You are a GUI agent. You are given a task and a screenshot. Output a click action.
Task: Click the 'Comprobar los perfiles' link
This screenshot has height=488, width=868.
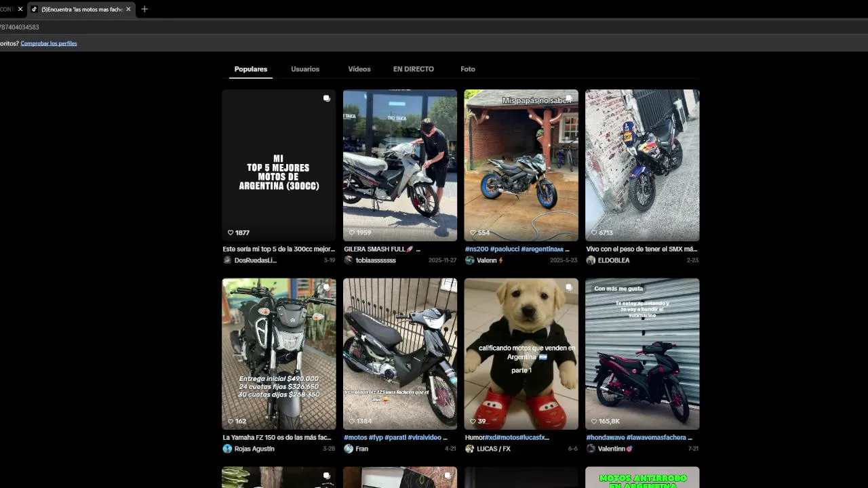(x=49, y=43)
